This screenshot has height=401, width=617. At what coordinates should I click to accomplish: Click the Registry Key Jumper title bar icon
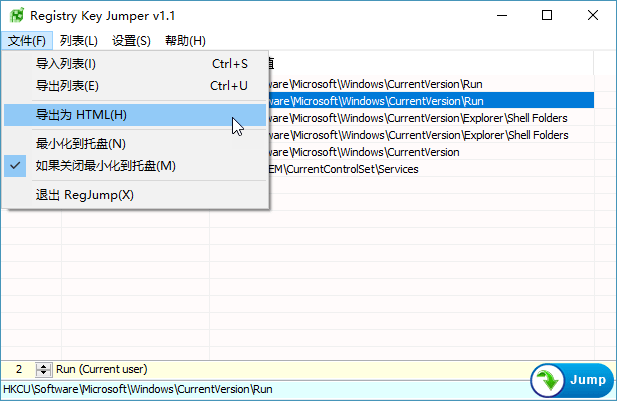click(16, 16)
